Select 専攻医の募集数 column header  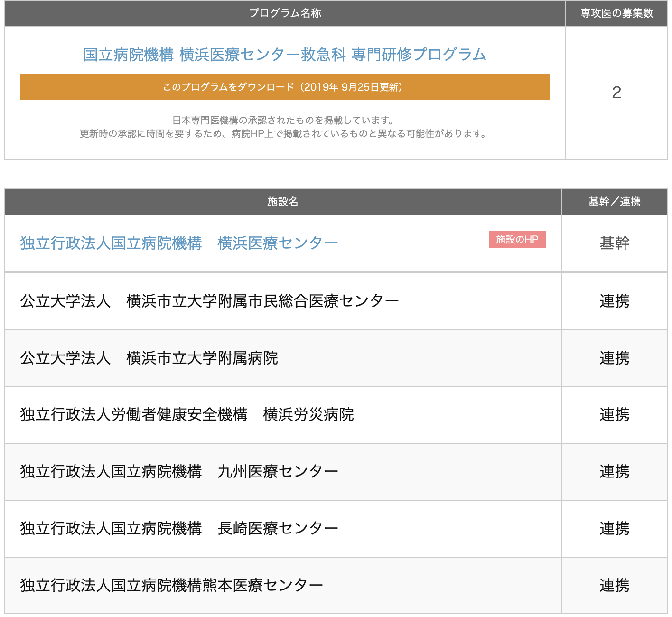(x=616, y=13)
